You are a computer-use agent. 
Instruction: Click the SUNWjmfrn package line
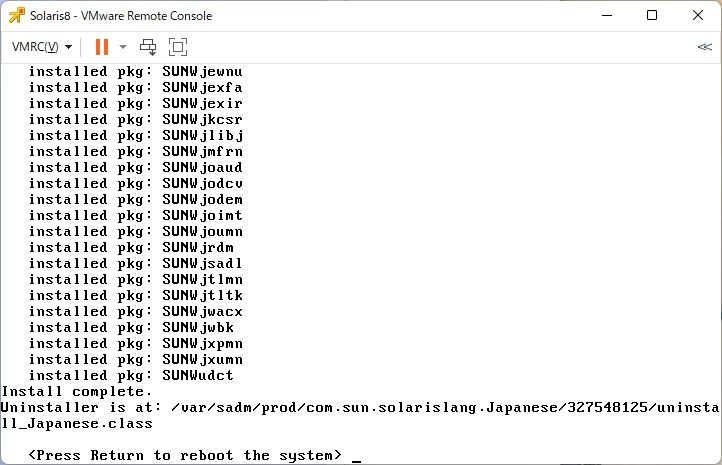coord(135,151)
